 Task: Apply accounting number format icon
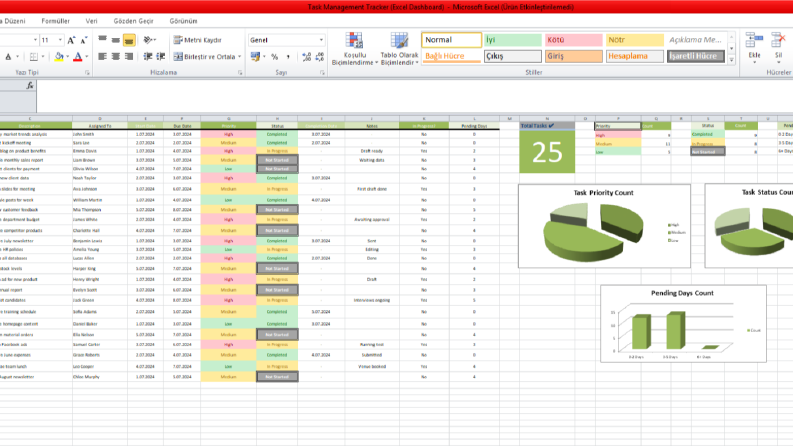(x=255, y=56)
